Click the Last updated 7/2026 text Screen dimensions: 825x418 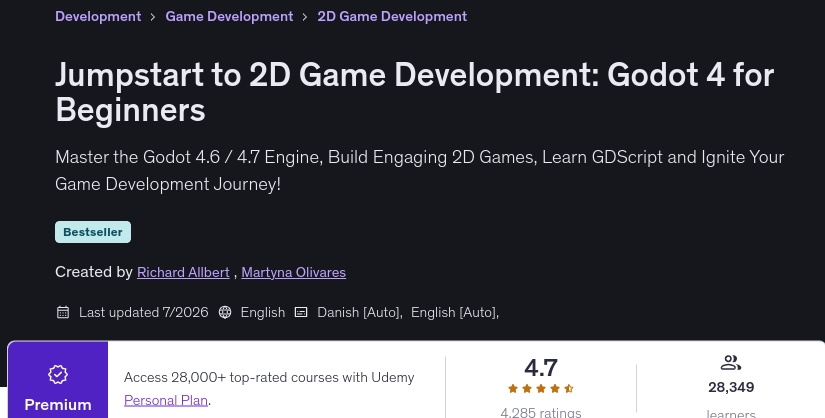pos(144,312)
